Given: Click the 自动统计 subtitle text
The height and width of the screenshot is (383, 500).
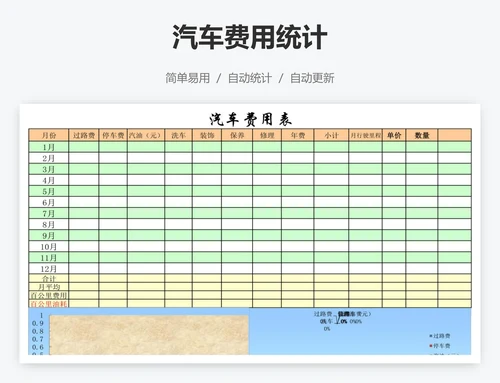Looking at the screenshot, I should [x=250, y=78].
